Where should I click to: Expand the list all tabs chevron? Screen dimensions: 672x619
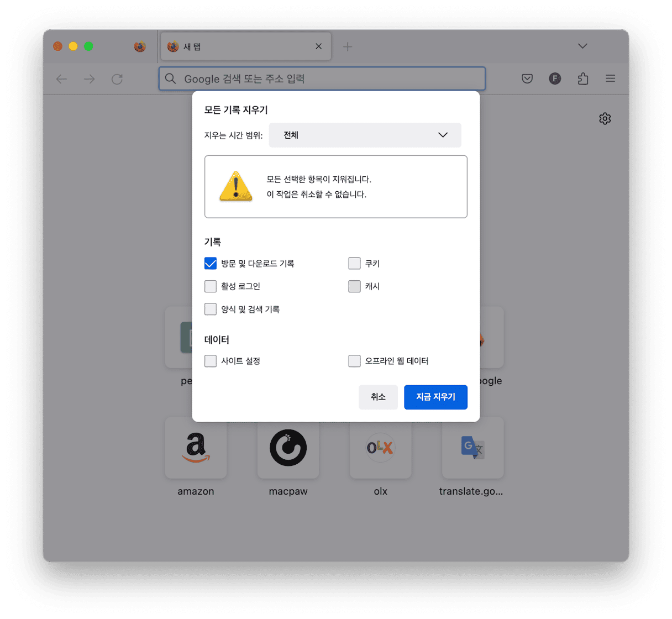click(582, 46)
